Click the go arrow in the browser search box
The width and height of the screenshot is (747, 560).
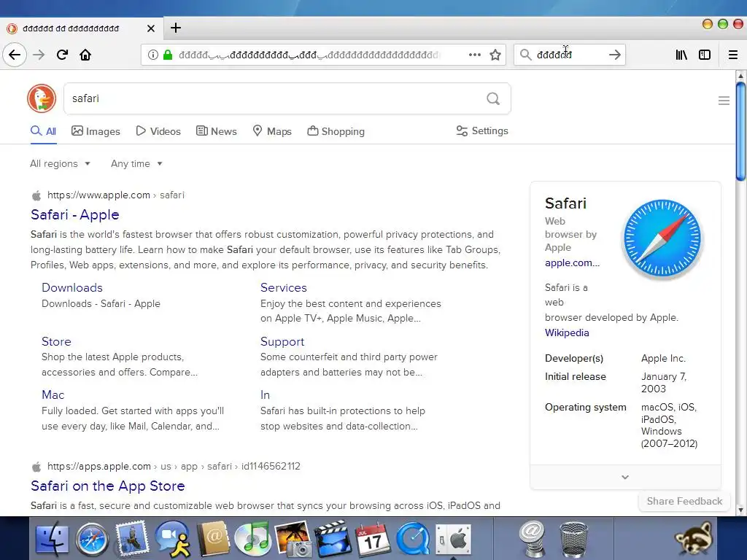[x=615, y=55]
